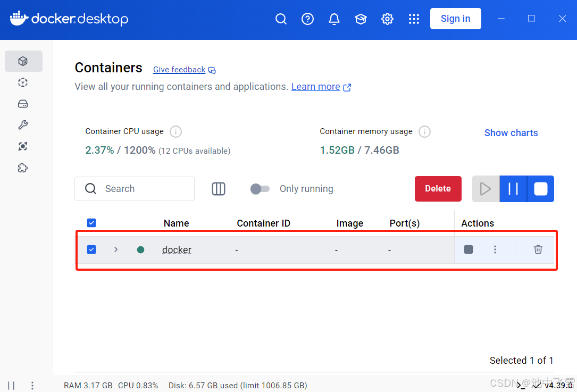577x392 pixels.
Task: Click the Sign in button
Action: click(456, 19)
